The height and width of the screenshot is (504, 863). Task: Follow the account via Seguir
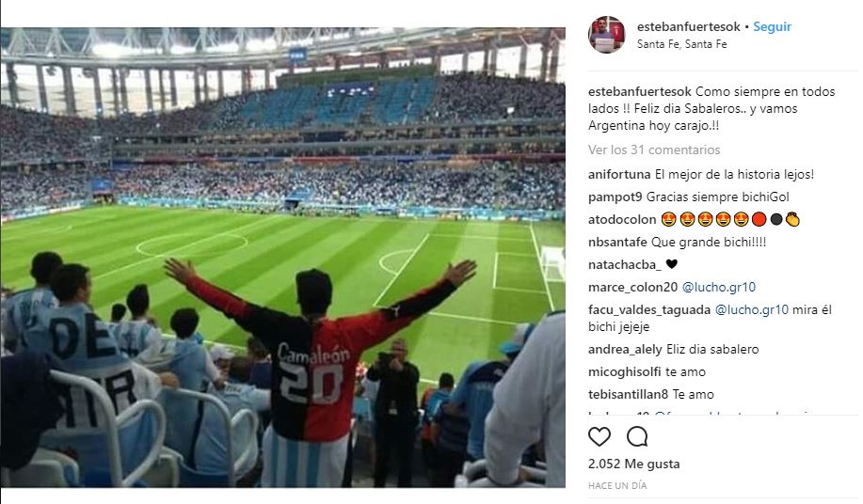773,26
